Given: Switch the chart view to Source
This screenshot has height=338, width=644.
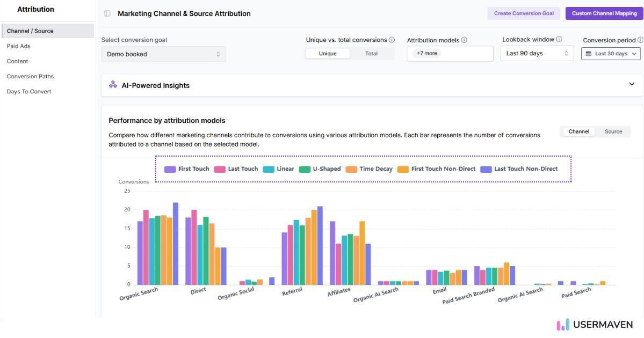Looking at the screenshot, I should [x=613, y=131].
